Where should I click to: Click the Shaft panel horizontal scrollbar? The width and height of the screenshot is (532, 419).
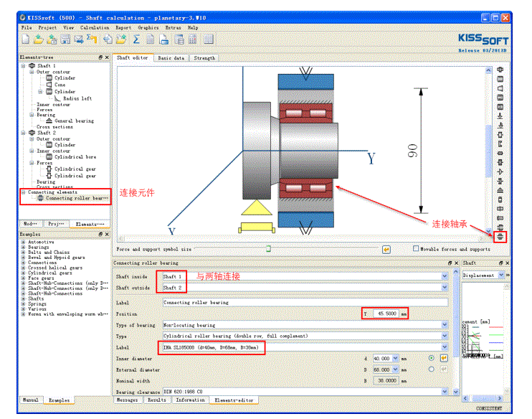coord(483,398)
